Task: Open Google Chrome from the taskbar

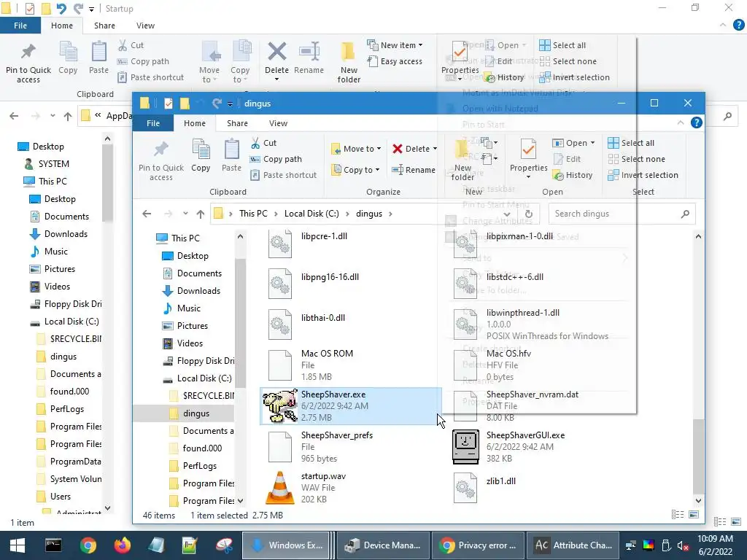Action: click(x=88, y=545)
